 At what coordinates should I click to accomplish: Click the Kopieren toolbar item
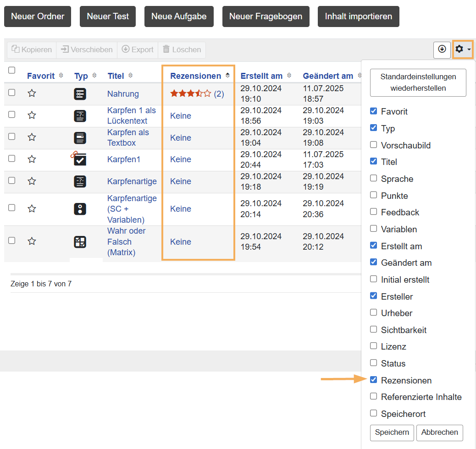tap(32, 49)
